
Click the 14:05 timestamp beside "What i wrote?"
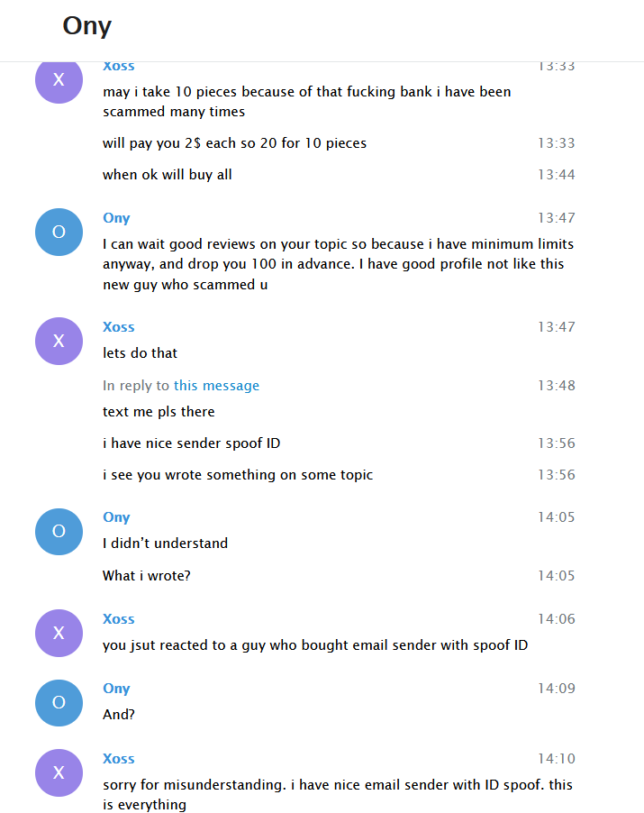click(556, 576)
